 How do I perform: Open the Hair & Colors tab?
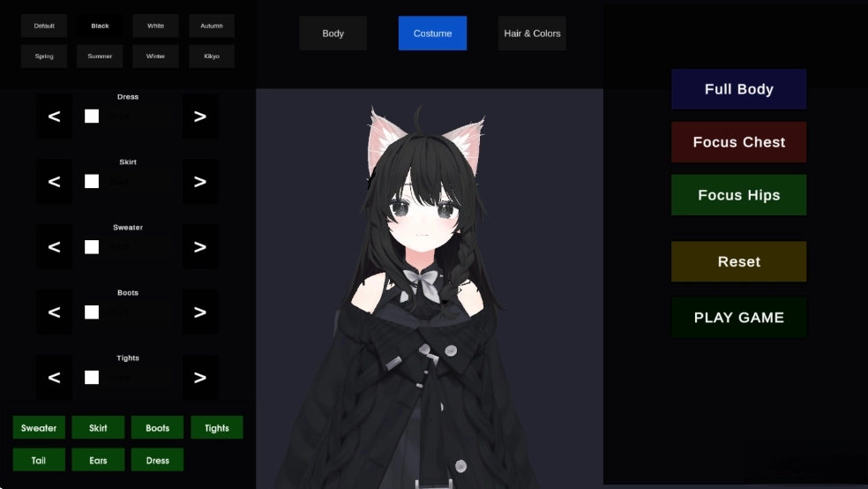(532, 34)
